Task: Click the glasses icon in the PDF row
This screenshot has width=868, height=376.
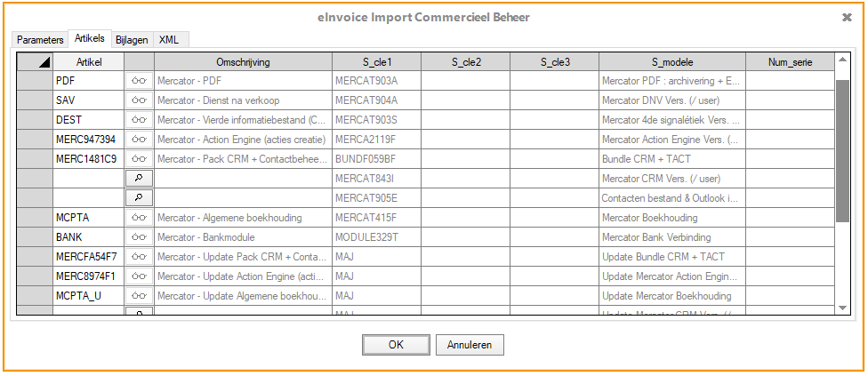Action: [x=139, y=81]
